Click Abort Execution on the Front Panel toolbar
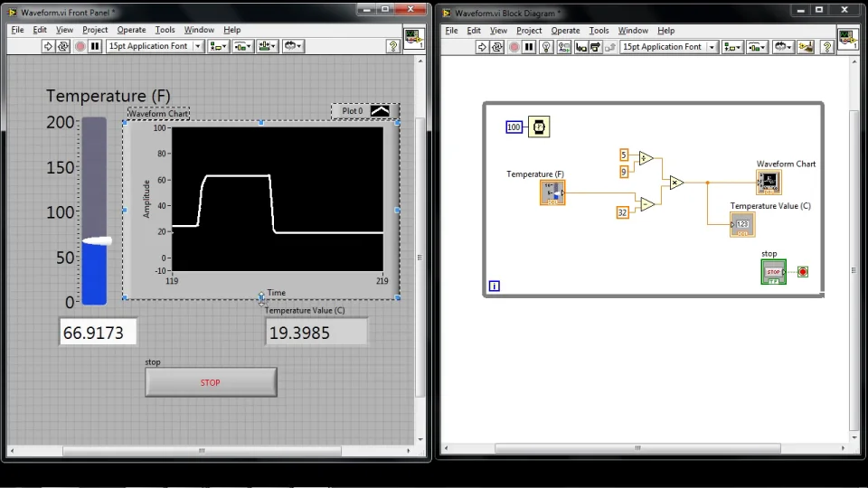The height and width of the screenshot is (488, 868). (80, 46)
